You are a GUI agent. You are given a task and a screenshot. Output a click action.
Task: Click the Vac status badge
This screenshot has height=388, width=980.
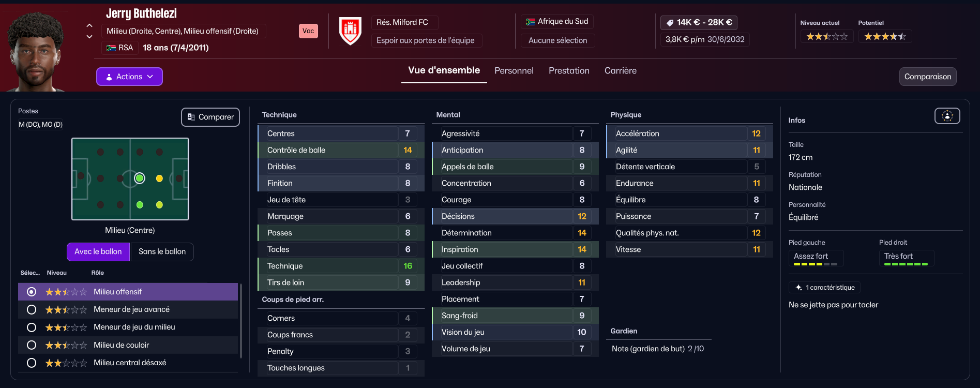pyautogui.click(x=308, y=31)
